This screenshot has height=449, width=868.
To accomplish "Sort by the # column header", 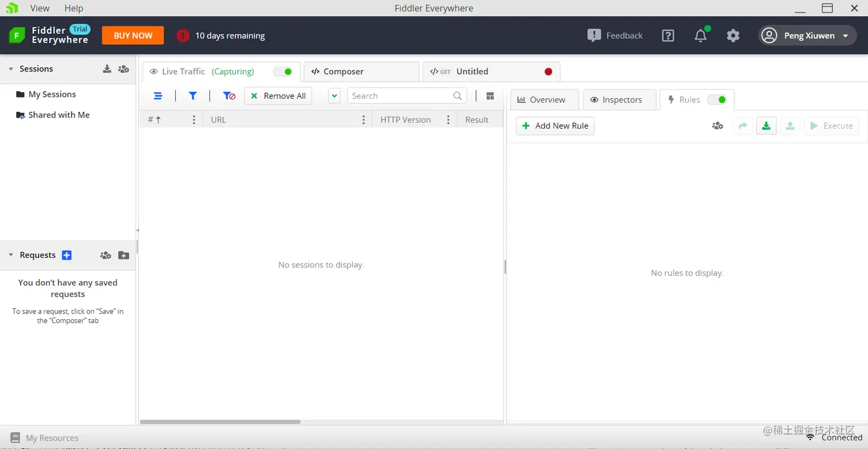I will [x=154, y=119].
